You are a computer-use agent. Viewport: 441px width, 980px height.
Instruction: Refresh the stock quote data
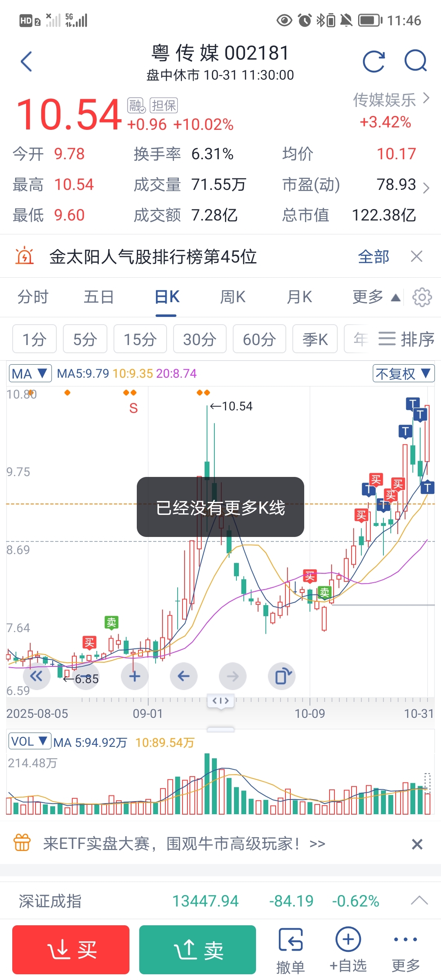pos(374,62)
